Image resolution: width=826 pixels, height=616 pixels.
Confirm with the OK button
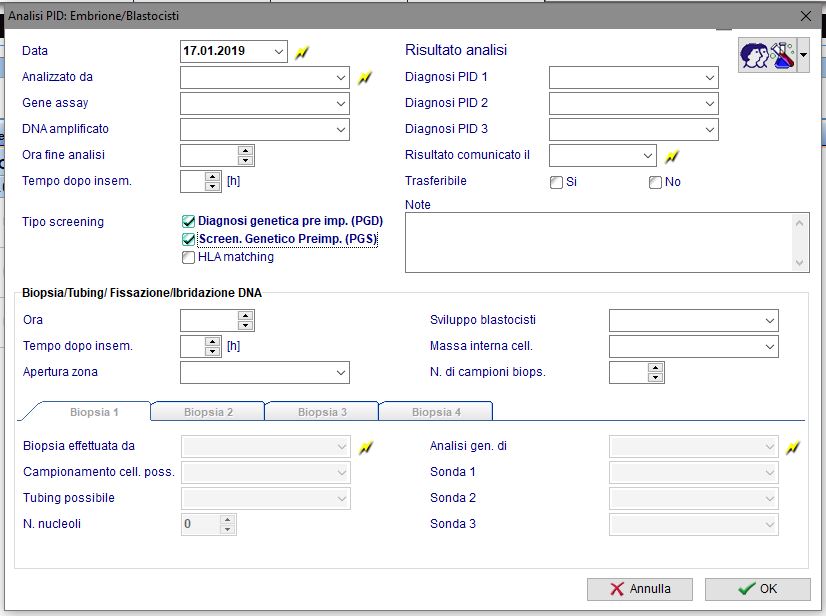coord(758,589)
